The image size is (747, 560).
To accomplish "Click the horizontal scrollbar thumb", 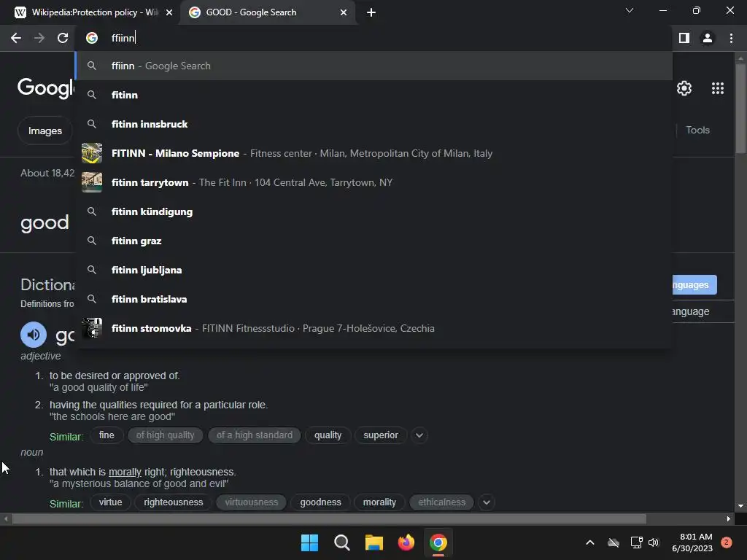I will (329, 518).
